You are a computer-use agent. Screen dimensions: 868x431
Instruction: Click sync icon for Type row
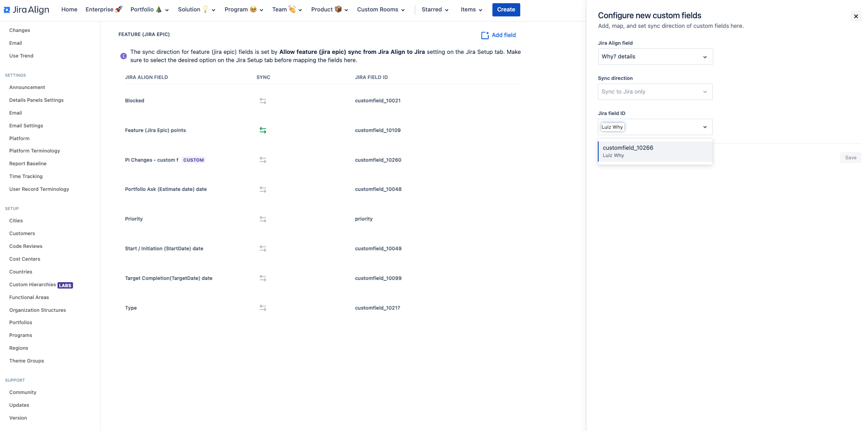tap(263, 308)
